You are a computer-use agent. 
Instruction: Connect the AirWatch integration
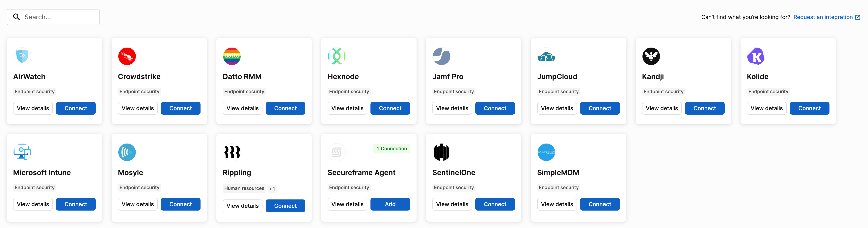tap(76, 108)
